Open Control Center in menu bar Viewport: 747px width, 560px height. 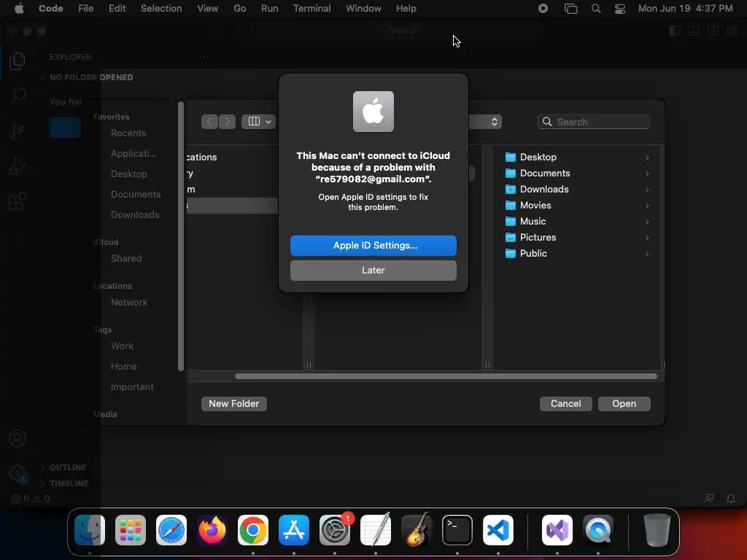coord(619,9)
